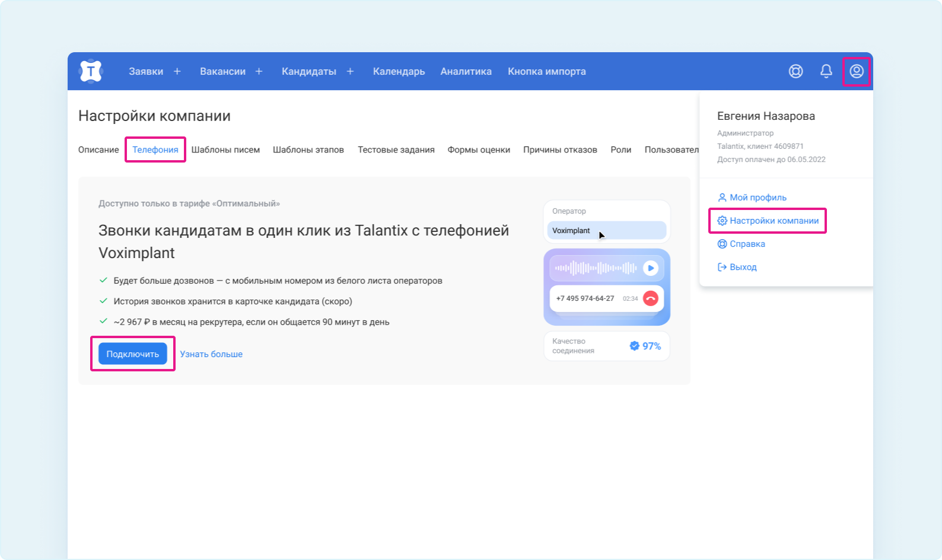
Task: Open Настройки компании in user menu
Action: [x=768, y=221]
